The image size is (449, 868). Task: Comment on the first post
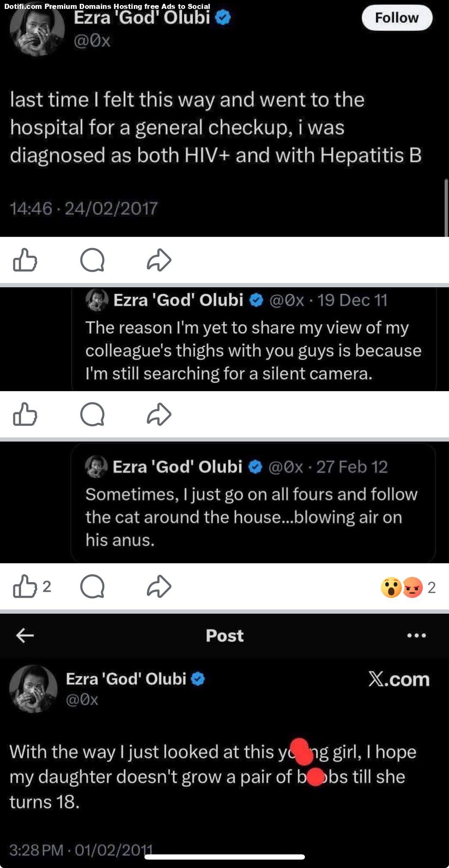click(x=92, y=260)
